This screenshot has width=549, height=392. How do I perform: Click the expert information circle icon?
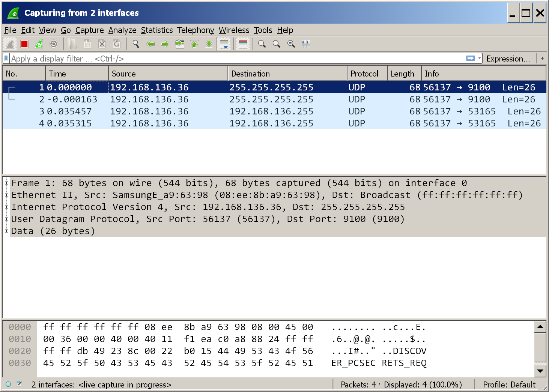pyautogui.click(x=8, y=384)
